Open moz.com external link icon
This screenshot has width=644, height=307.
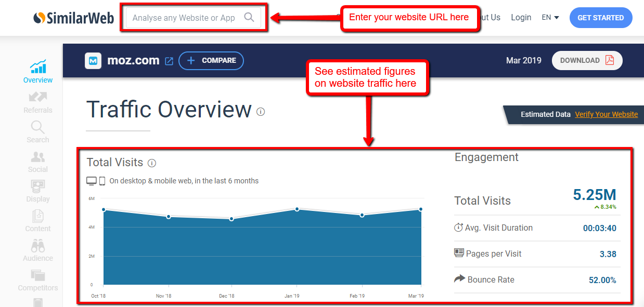[x=169, y=61]
